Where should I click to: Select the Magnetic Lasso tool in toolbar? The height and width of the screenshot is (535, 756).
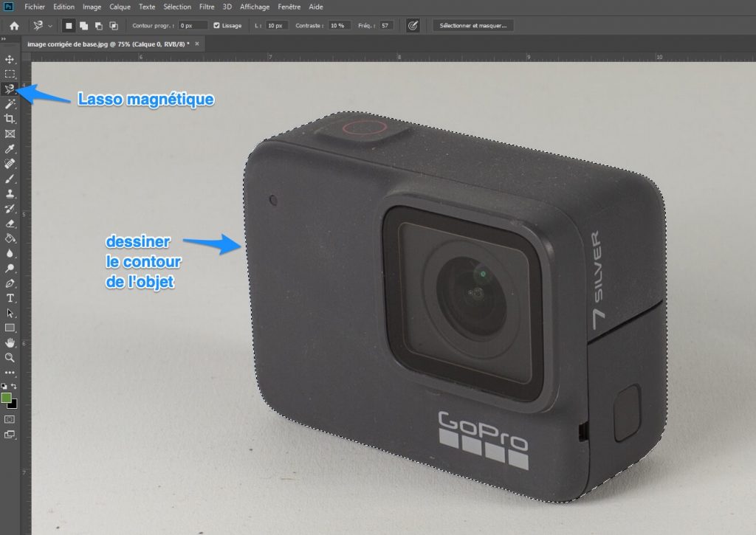(10, 89)
